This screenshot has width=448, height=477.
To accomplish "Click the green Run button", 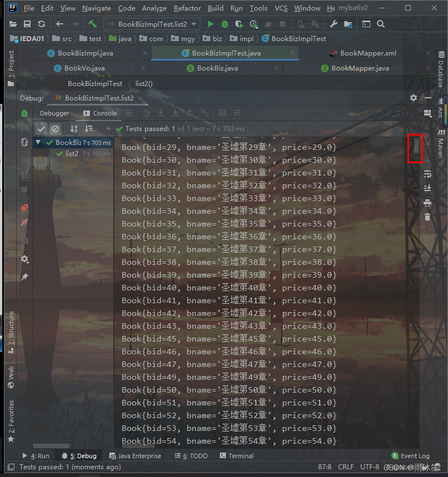I will pos(210,24).
